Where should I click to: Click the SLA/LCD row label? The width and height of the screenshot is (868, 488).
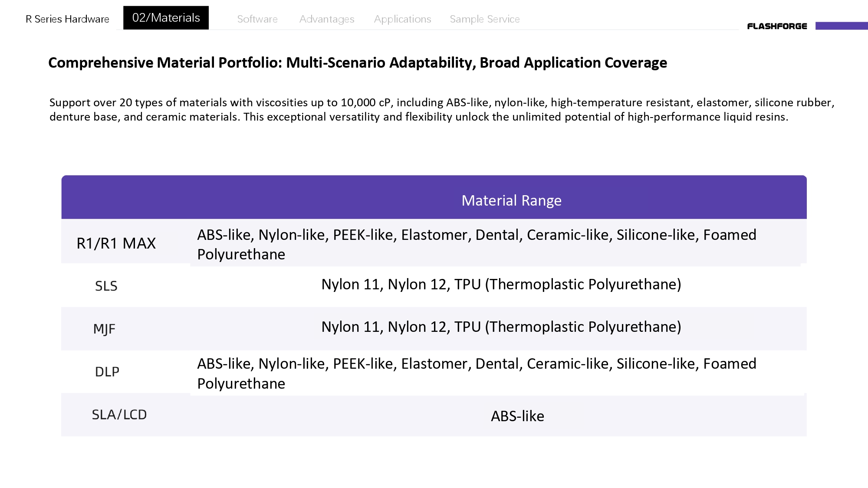[x=119, y=415]
